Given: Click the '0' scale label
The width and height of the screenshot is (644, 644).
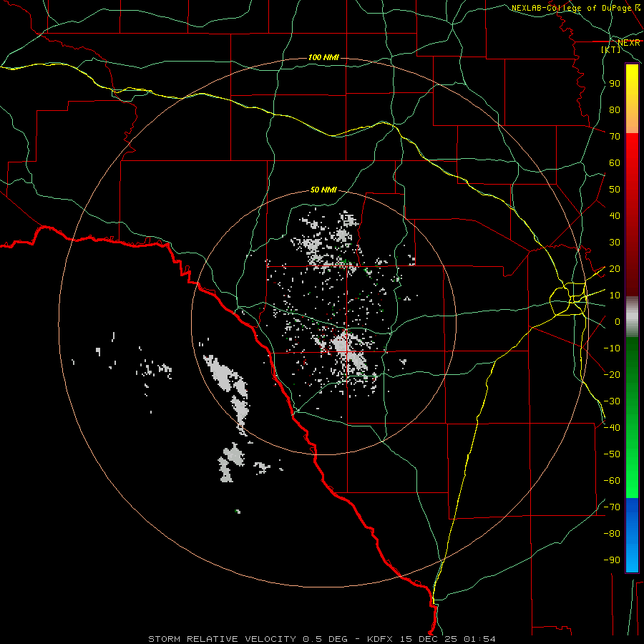Looking at the screenshot, I should pyautogui.click(x=618, y=321).
